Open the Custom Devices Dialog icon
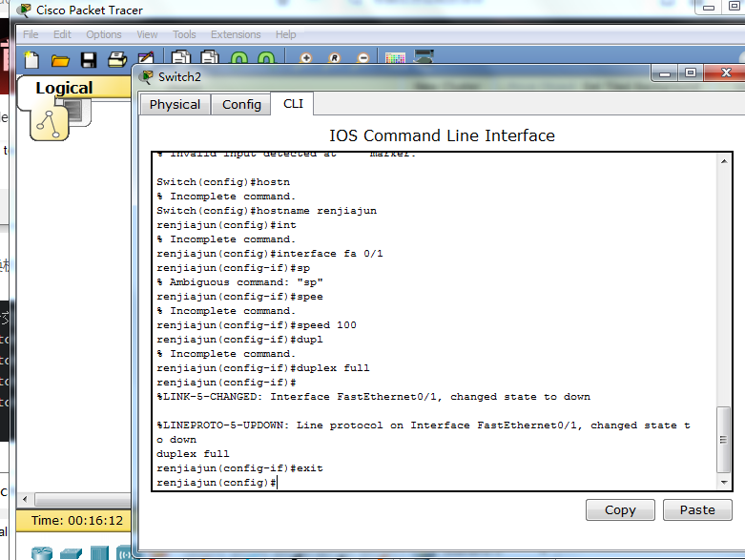This screenshot has height=560, width=745. 424,56
